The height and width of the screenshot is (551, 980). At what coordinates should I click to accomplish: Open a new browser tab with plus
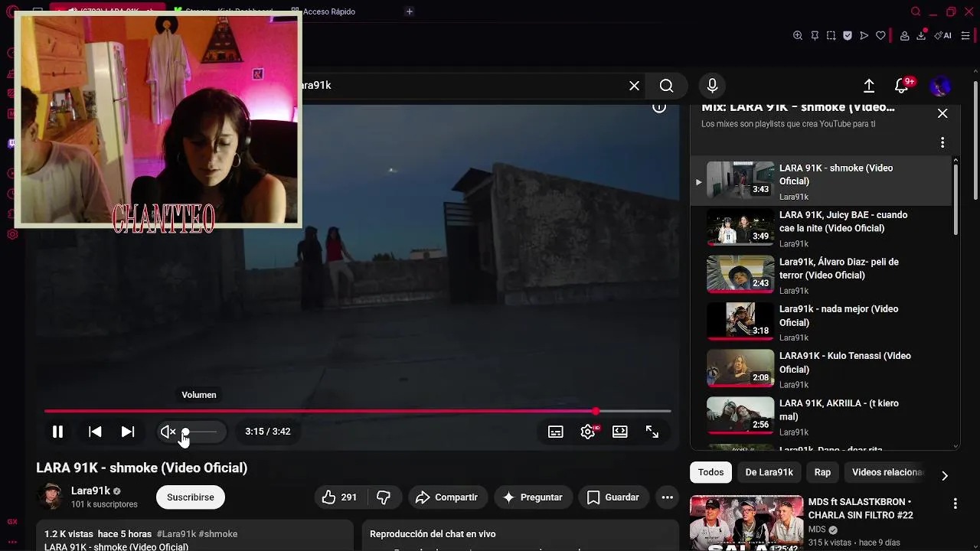point(410,11)
